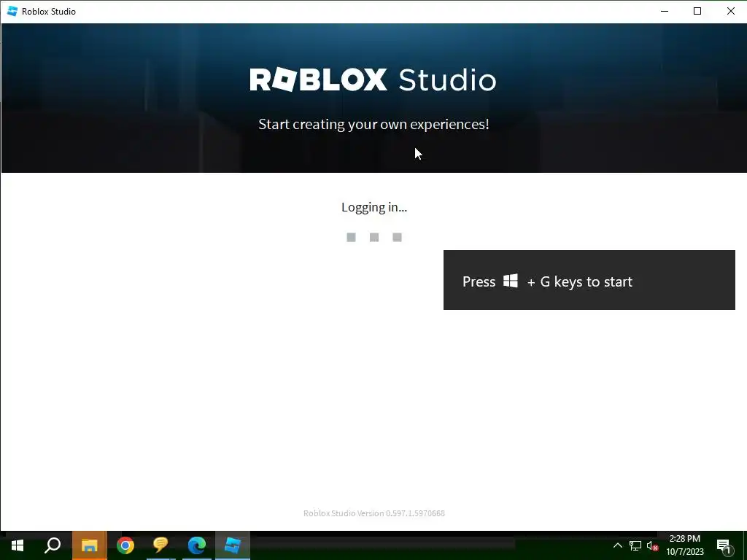747x560 pixels.
Task: Launch Google Chrome from the taskbar
Action: pos(125,545)
